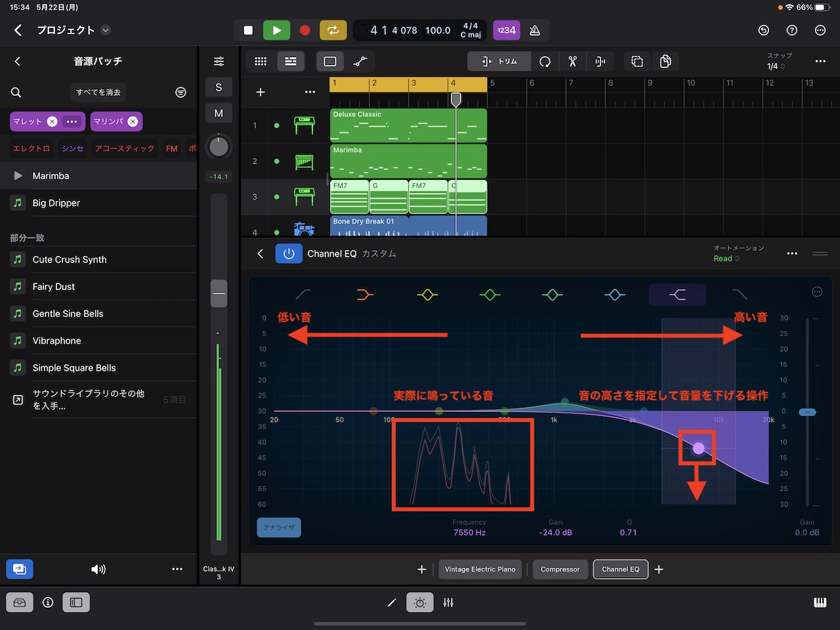The width and height of the screenshot is (840, 630).
Task: Select the アコースティック category filter
Action: coord(125,149)
